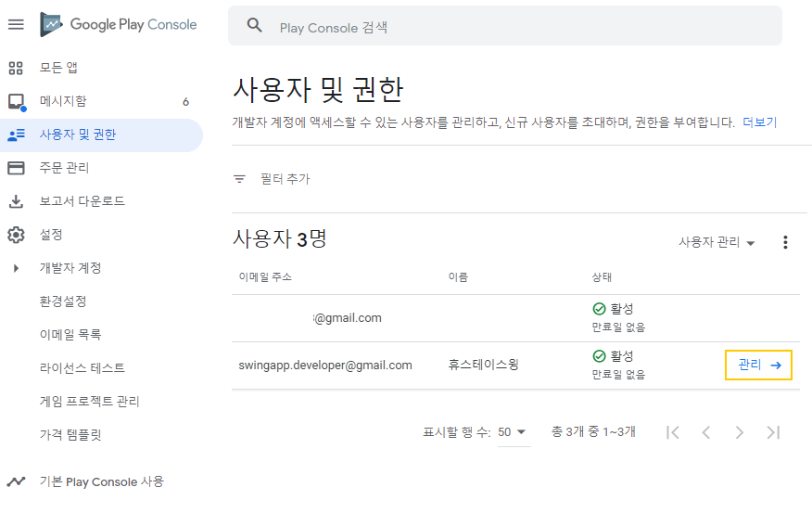The image size is (812, 526).
Task: Open the rows-per-page 50 dropdown
Action: tap(513, 432)
